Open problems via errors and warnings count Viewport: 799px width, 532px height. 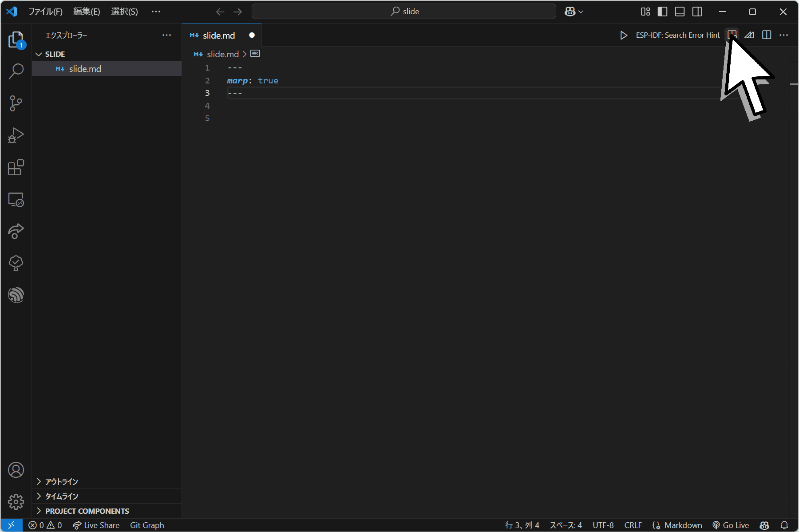pyautogui.click(x=45, y=525)
